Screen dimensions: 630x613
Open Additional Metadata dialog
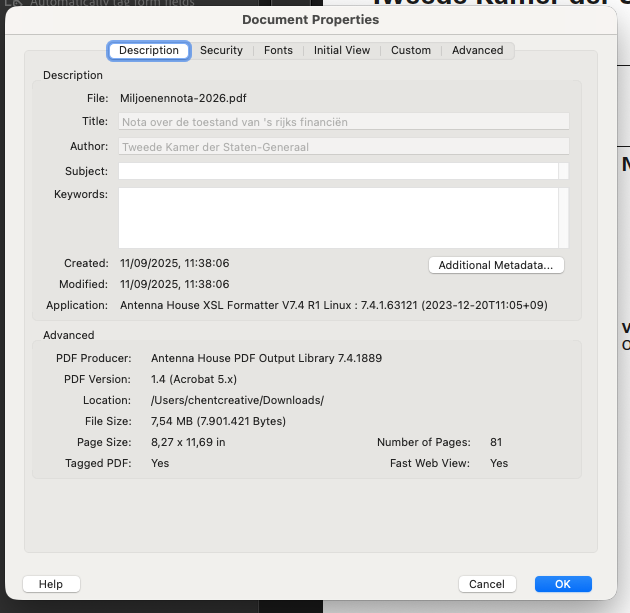[x=496, y=265]
